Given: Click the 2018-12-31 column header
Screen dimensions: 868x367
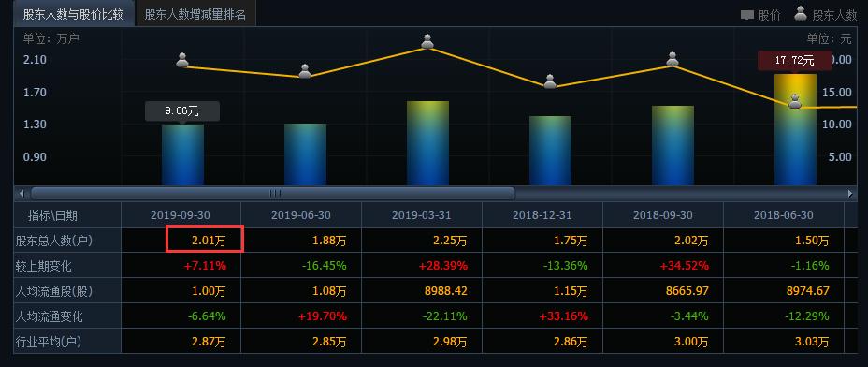Looking at the screenshot, I should tap(542, 215).
